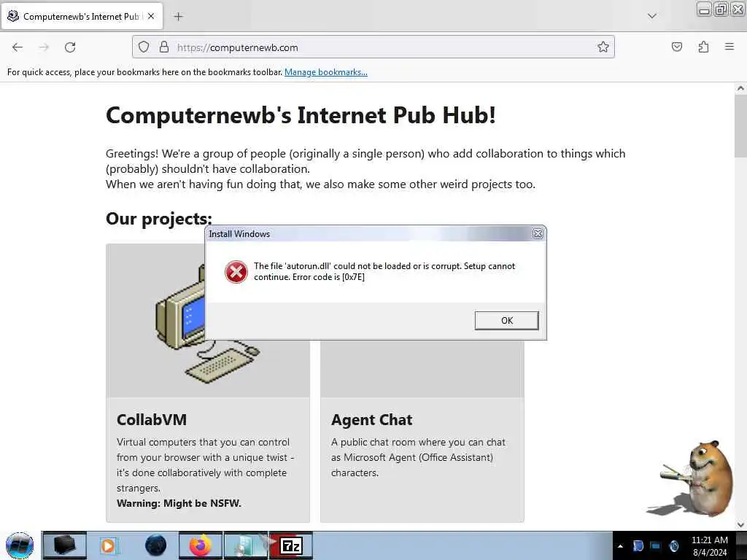Open the dark globe taskbar icon
Screen dimensions: 747x560
coord(155,545)
